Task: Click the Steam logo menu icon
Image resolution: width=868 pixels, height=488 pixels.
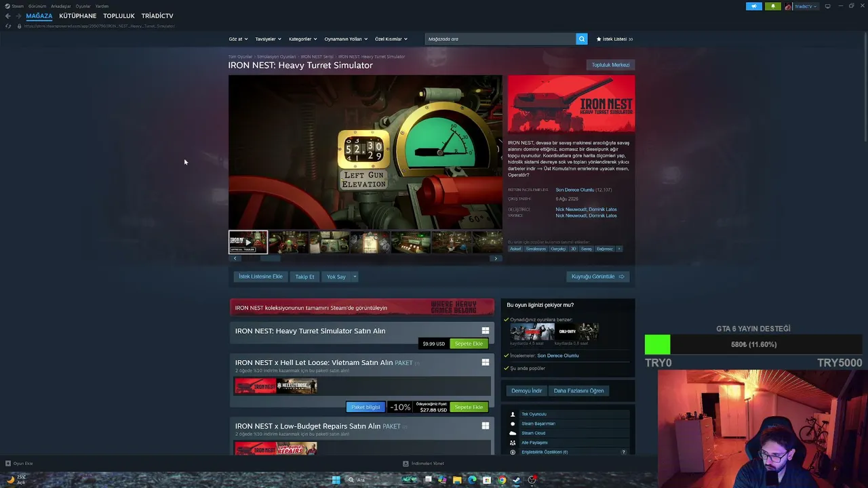Action: [x=8, y=6]
